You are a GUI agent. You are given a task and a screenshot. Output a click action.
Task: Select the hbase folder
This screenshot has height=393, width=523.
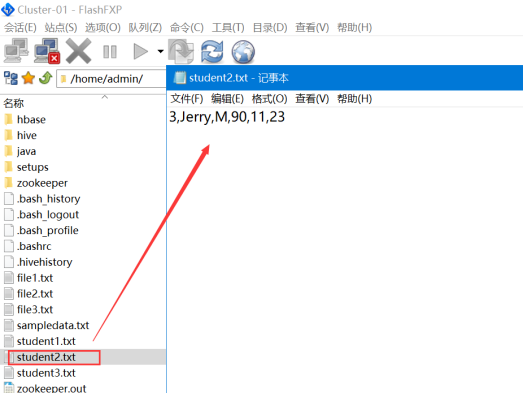pos(25,119)
